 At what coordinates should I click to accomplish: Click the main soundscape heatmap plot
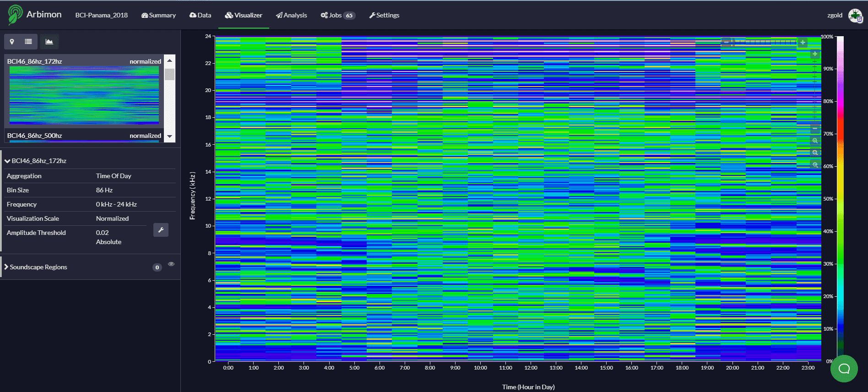click(518, 199)
